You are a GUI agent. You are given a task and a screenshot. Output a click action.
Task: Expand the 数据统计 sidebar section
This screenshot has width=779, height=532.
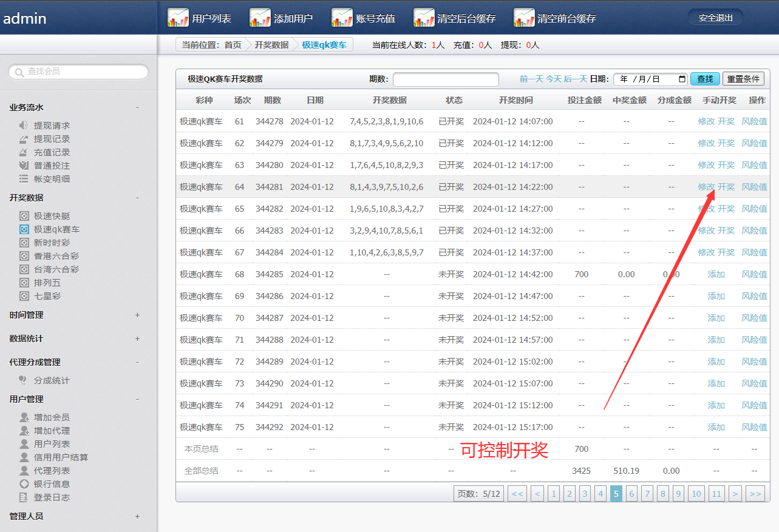point(137,338)
